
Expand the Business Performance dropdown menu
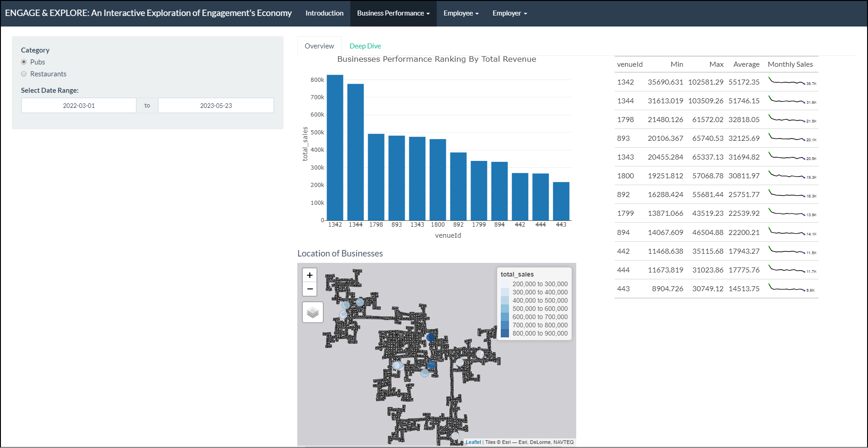tap(393, 13)
